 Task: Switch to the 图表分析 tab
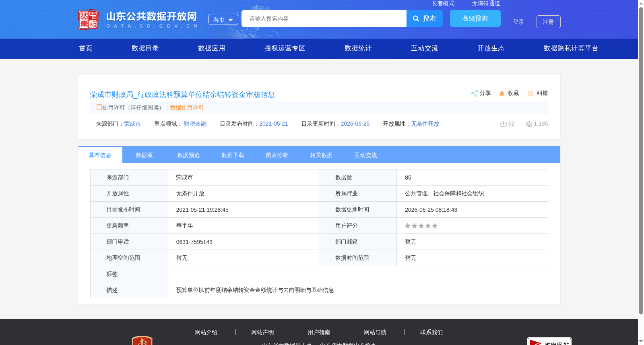point(277,155)
